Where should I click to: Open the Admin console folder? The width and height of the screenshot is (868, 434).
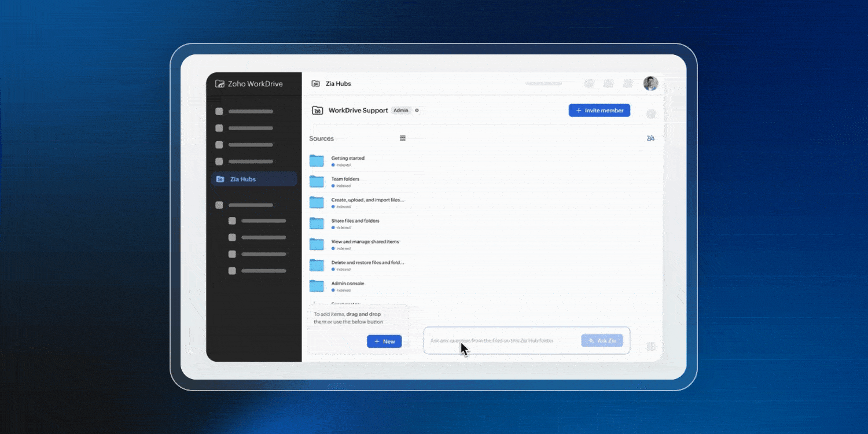[x=348, y=284]
